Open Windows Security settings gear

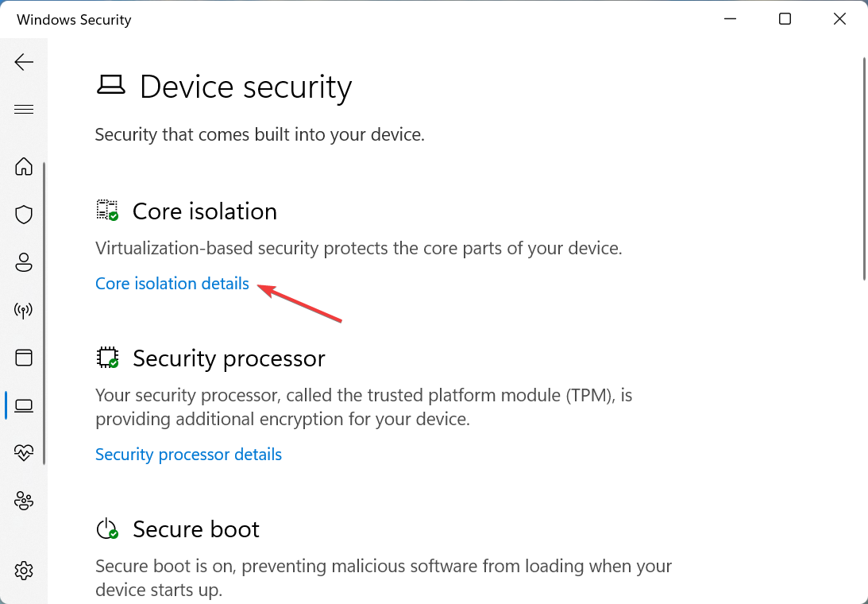[x=24, y=571]
